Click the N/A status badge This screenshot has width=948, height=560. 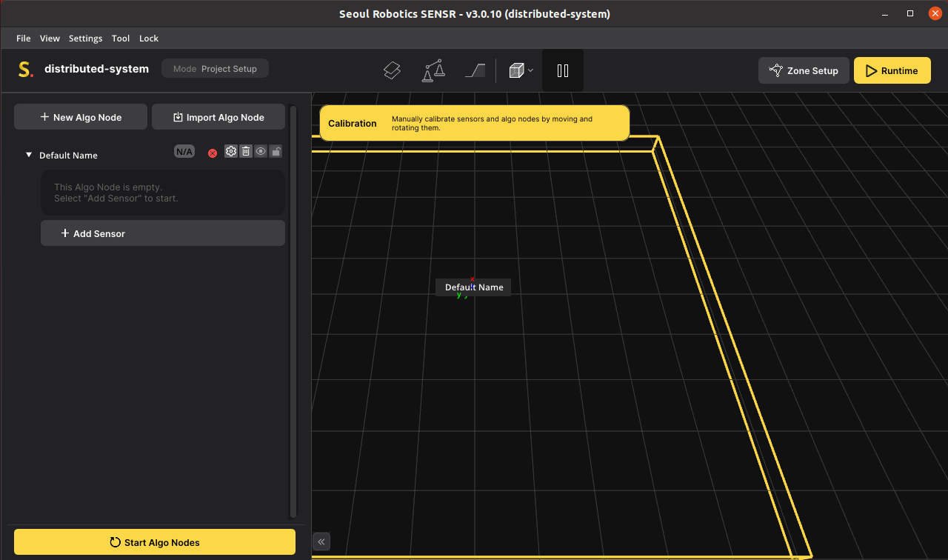(x=184, y=152)
